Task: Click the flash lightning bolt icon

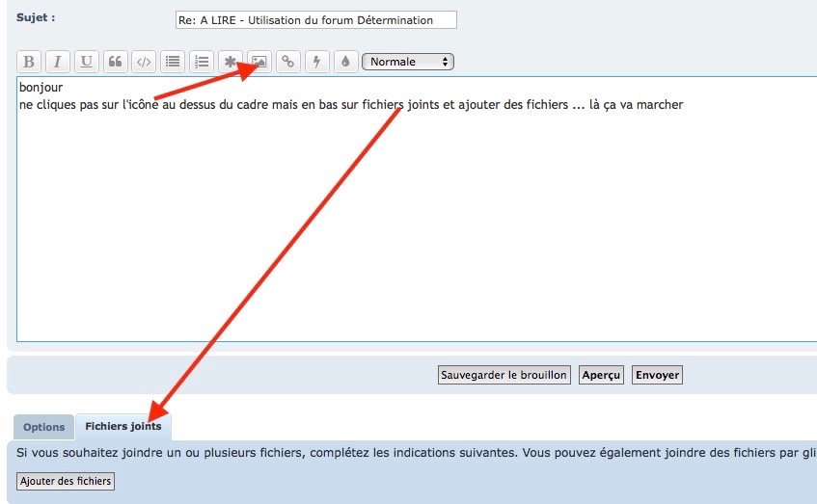Action: pyautogui.click(x=316, y=62)
